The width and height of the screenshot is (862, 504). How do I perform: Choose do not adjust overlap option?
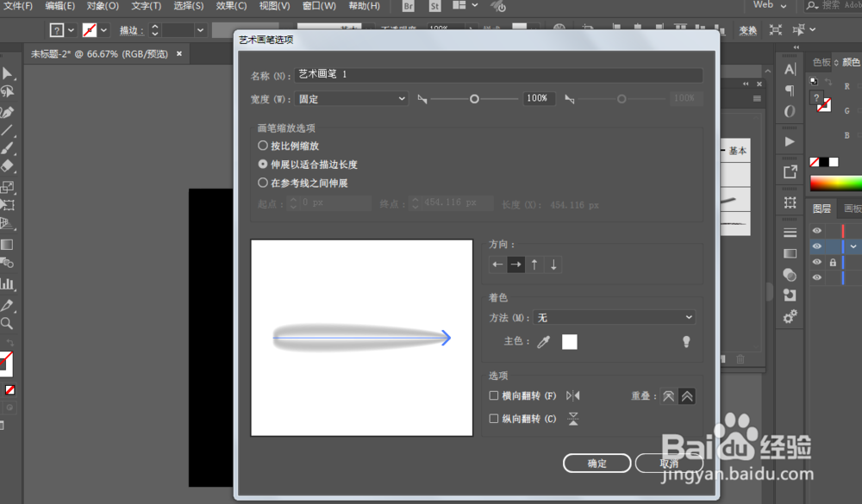pyautogui.click(x=669, y=396)
